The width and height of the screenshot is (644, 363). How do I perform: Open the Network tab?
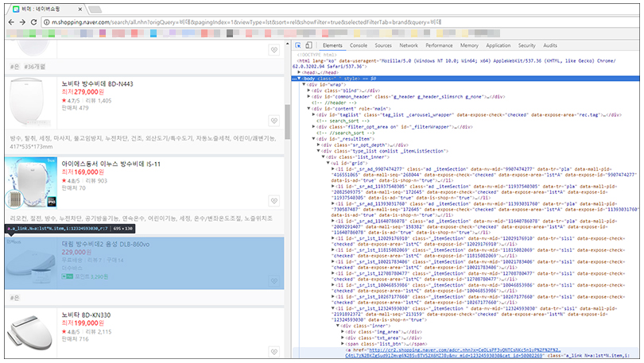click(408, 45)
